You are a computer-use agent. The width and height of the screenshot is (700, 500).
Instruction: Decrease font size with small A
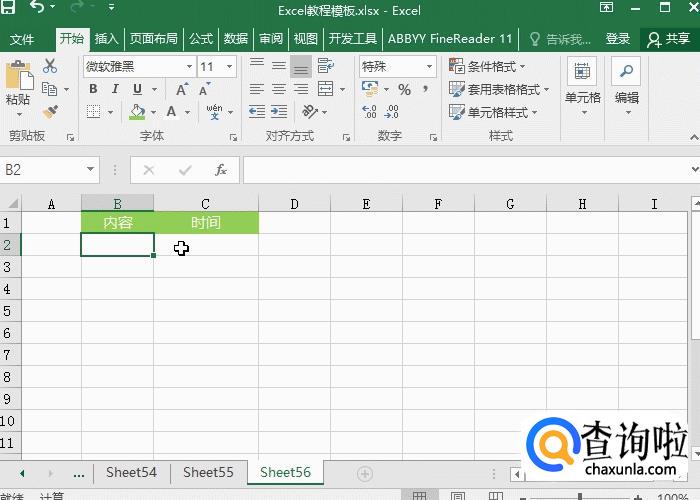click(204, 89)
